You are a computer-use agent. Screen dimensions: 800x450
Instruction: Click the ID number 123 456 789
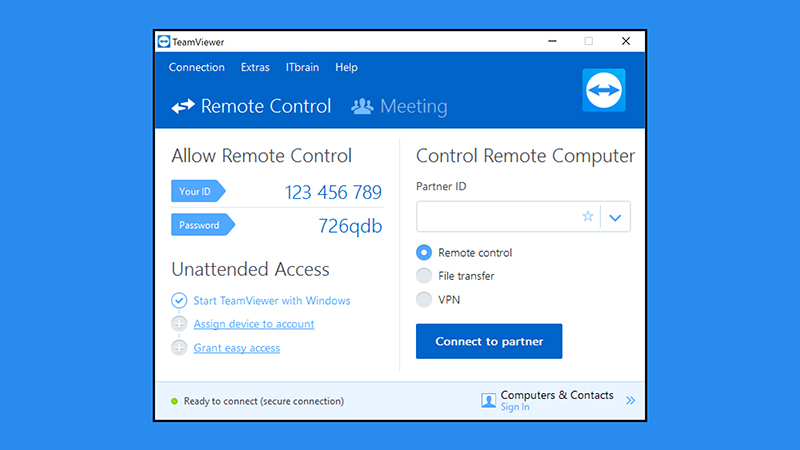point(333,192)
